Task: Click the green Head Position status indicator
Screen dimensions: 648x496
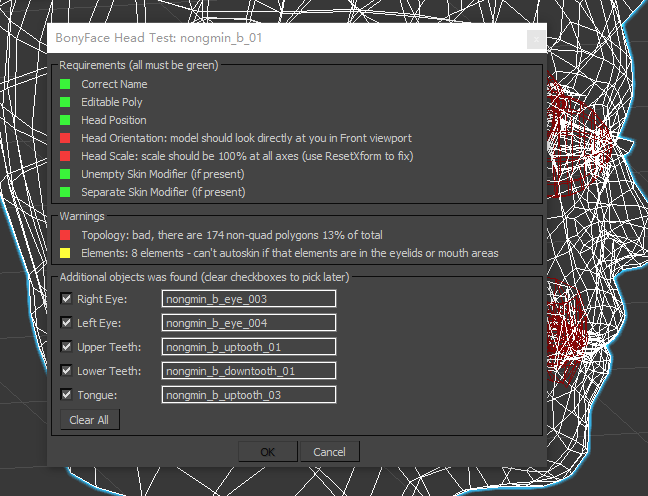Action: 65,120
